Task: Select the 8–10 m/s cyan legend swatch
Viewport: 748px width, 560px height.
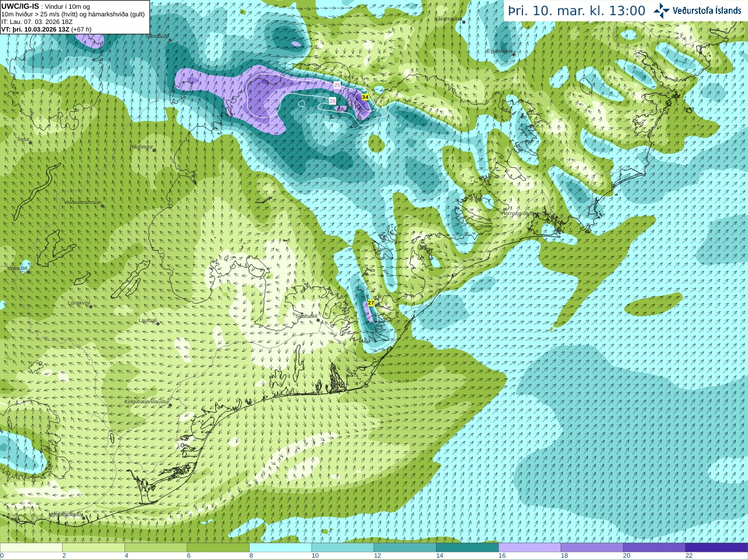Action: tap(280, 548)
